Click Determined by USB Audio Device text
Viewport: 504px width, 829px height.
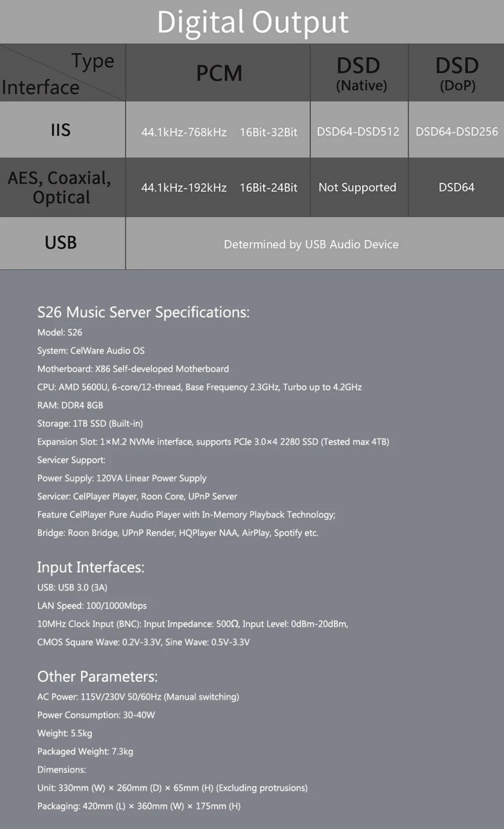click(x=311, y=245)
